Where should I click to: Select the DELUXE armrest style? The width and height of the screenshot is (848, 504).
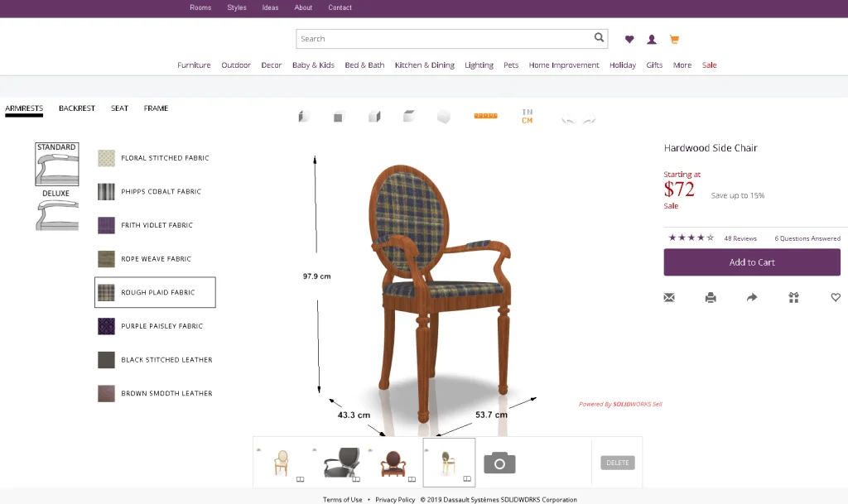tap(55, 212)
